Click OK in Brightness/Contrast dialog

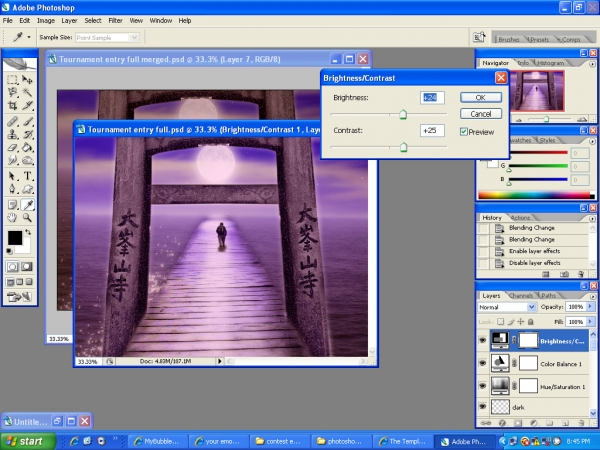481,97
